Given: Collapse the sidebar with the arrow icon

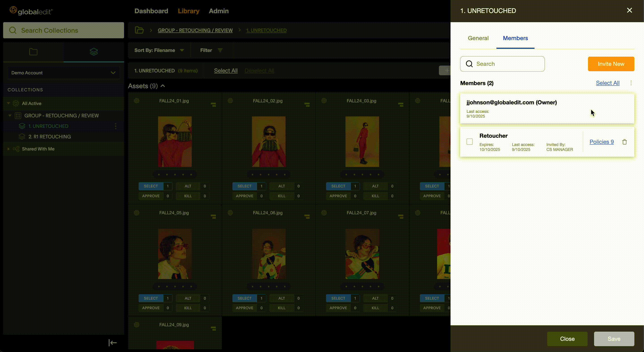Looking at the screenshot, I should click(112, 343).
